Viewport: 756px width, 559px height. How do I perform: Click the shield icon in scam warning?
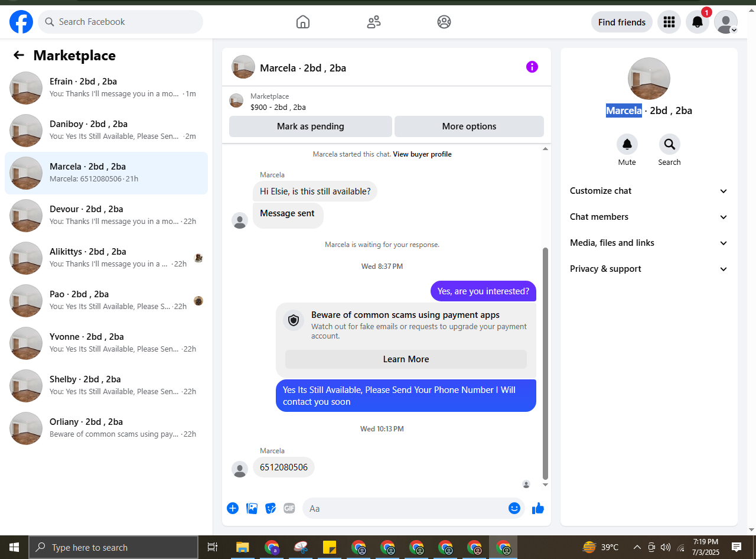(294, 320)
